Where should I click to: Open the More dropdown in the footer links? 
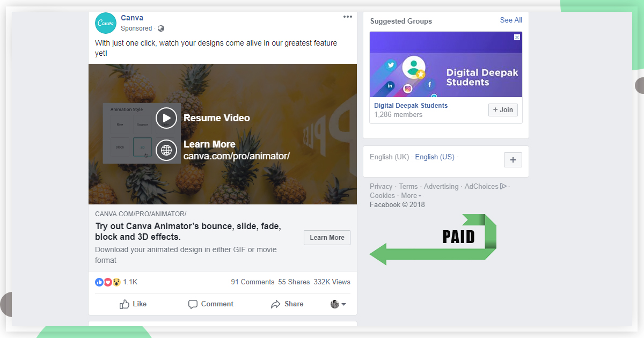pos(411,195)
